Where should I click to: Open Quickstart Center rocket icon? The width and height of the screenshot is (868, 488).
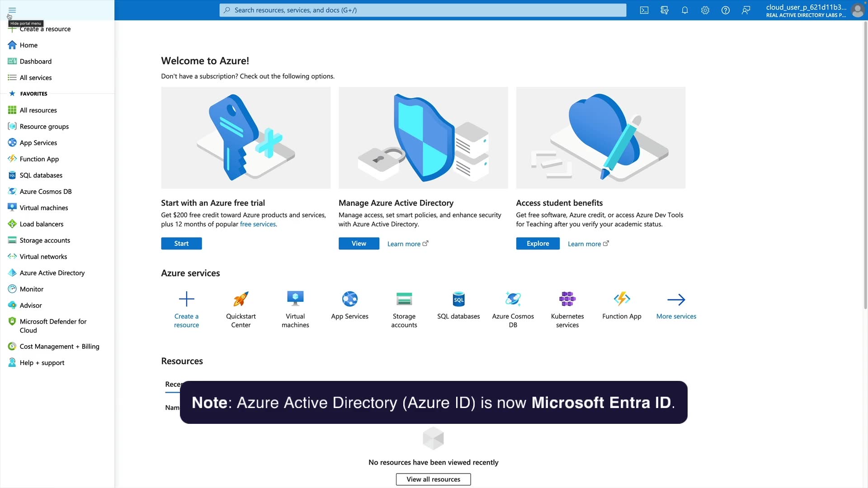241,299
